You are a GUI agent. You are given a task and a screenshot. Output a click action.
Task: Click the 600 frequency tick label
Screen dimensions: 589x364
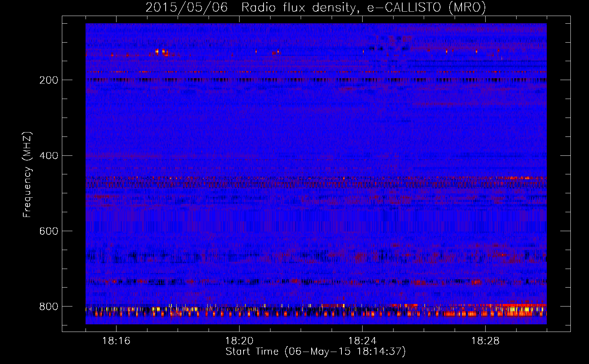tap(49, 231)
